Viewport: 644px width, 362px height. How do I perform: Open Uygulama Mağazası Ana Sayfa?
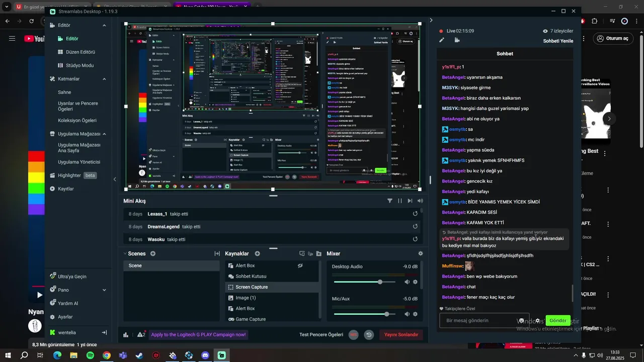tap(79, 148)
